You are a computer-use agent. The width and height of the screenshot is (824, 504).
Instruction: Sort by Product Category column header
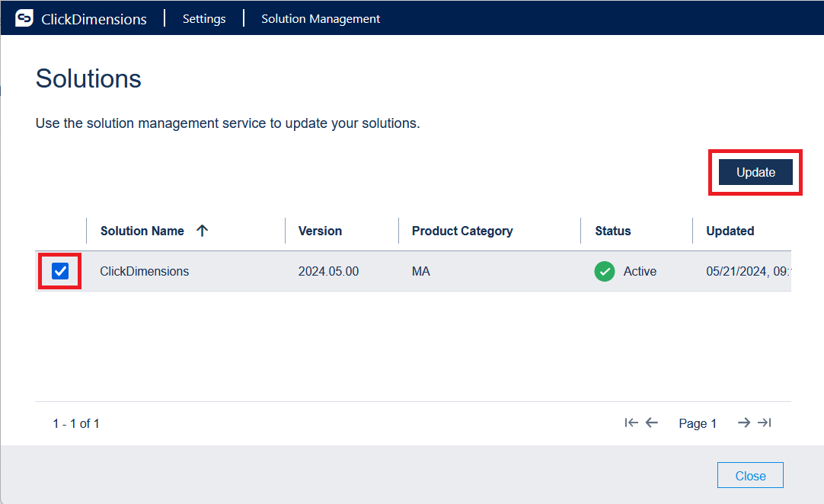click(x=462, y=231)
